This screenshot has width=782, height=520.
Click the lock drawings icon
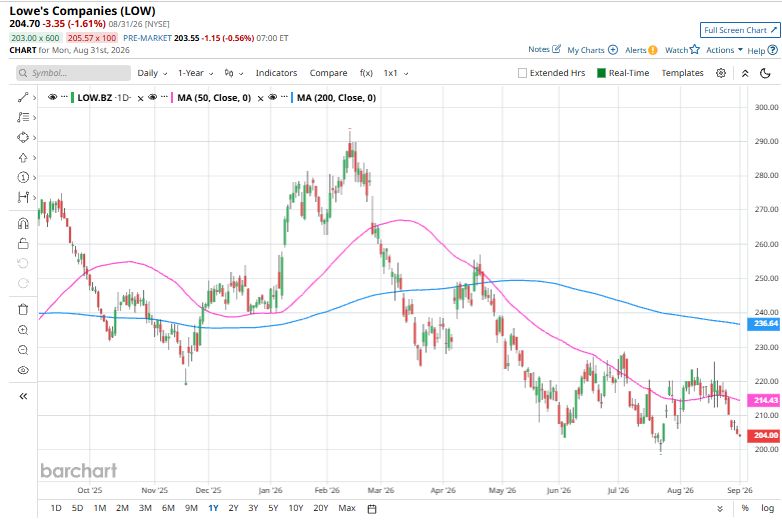point(23,243)
